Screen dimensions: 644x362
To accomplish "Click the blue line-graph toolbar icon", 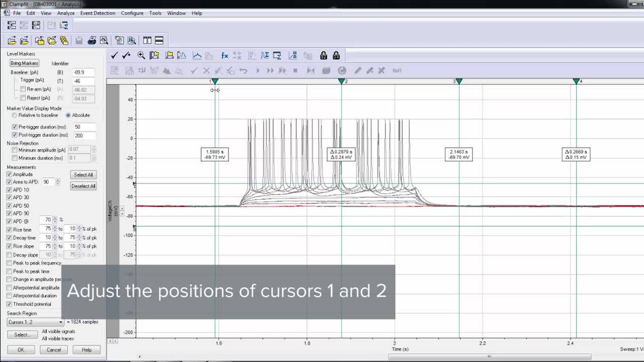I will click(x=197, y=55).
